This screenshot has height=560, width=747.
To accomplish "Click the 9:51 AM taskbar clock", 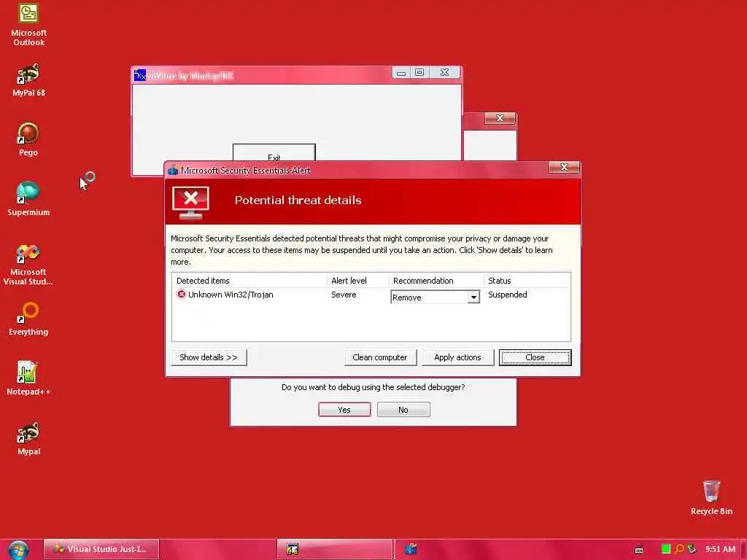I will click(x=720, y=549).
